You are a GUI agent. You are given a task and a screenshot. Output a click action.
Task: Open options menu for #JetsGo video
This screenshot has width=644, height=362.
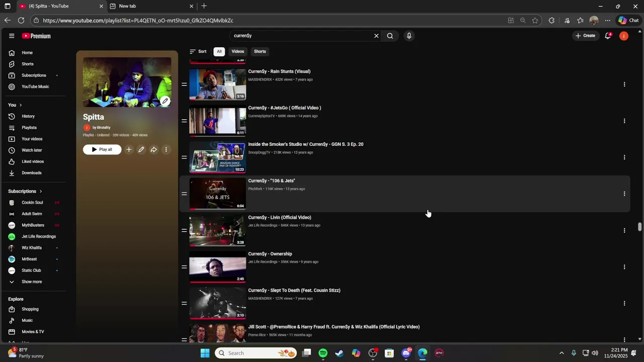(x=624, y=121)
